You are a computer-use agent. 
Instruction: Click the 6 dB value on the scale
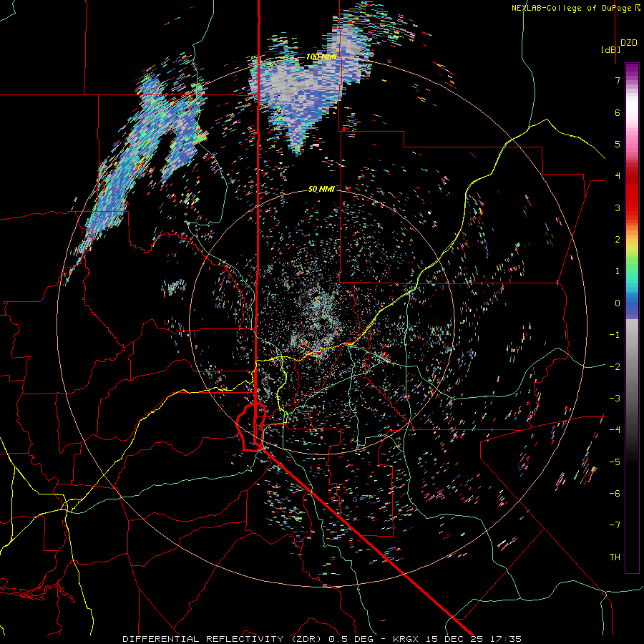point(618,112)
